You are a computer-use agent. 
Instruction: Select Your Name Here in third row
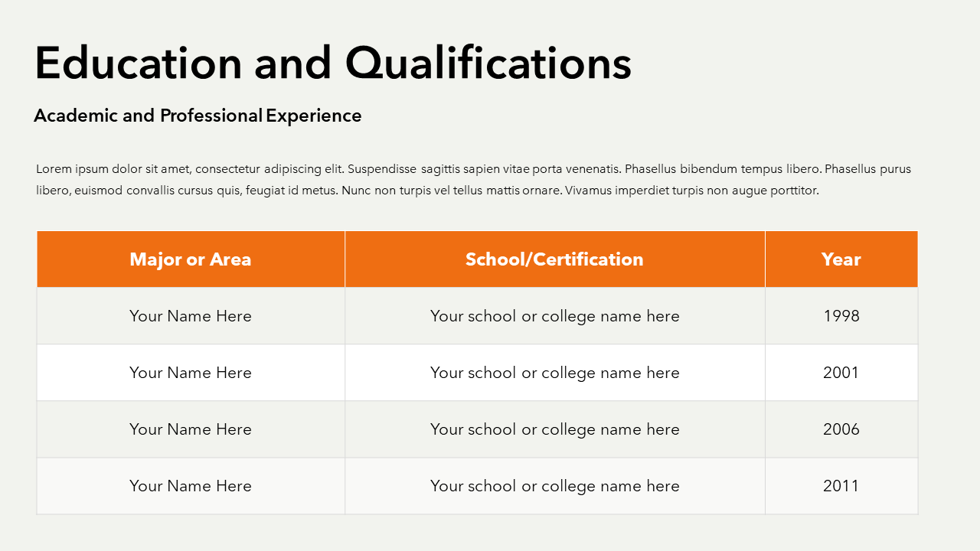(191, 429)
